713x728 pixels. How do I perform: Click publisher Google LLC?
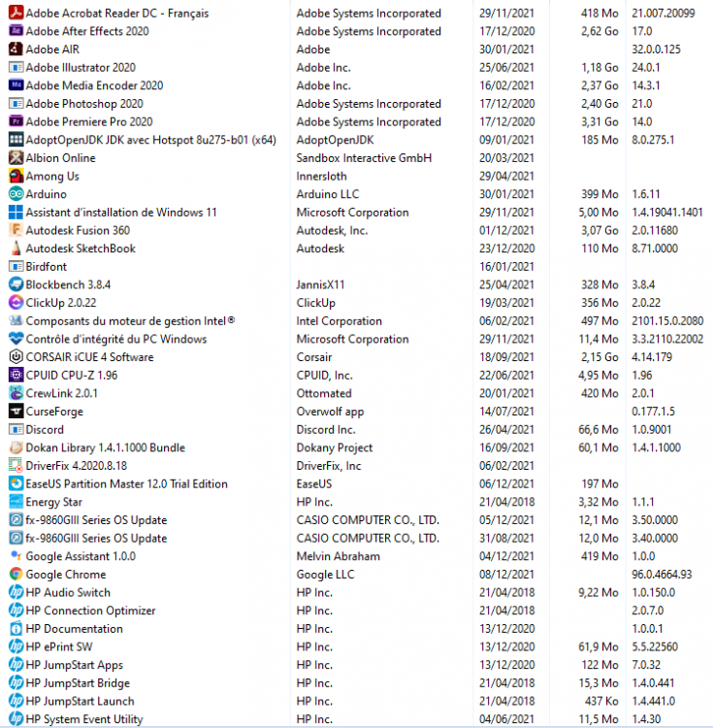[x=325, y=575]
